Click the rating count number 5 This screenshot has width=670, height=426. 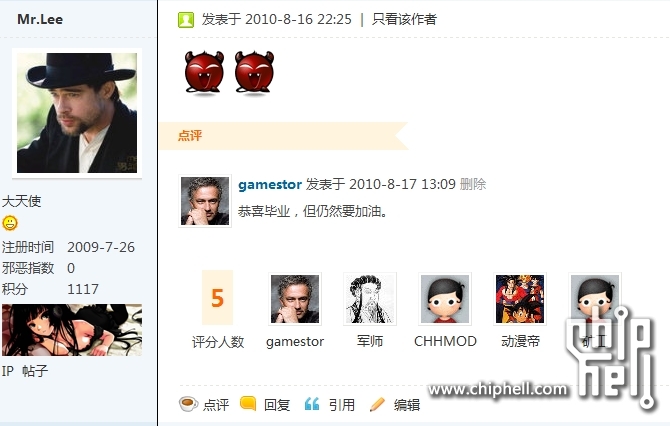(217, 297)
